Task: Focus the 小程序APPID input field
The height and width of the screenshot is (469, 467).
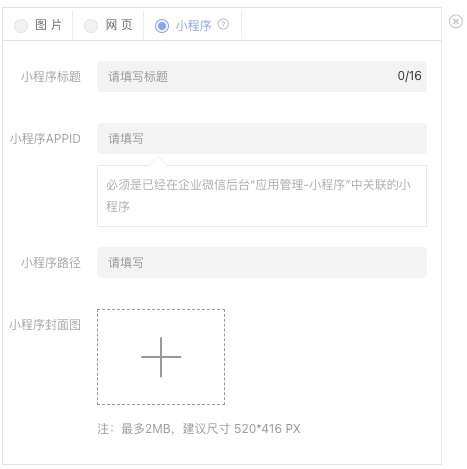Action: pos(262,138)
